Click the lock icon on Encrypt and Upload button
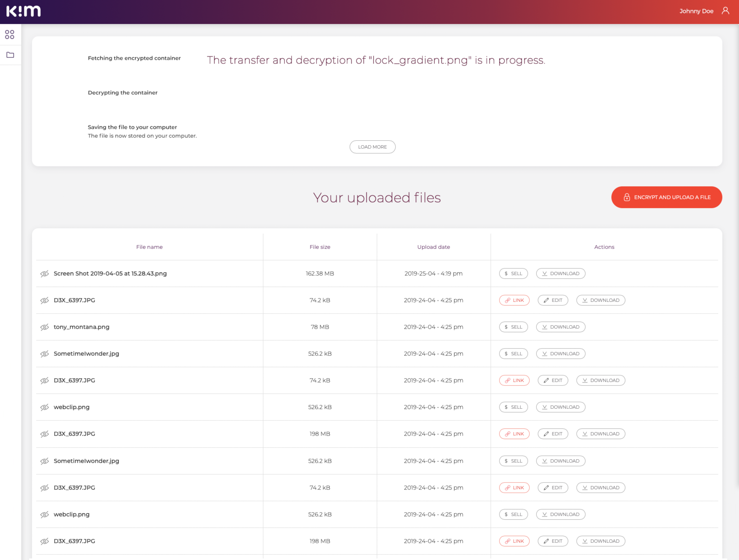This screenshot has width=739, height=560. click(x=627, y=197)
